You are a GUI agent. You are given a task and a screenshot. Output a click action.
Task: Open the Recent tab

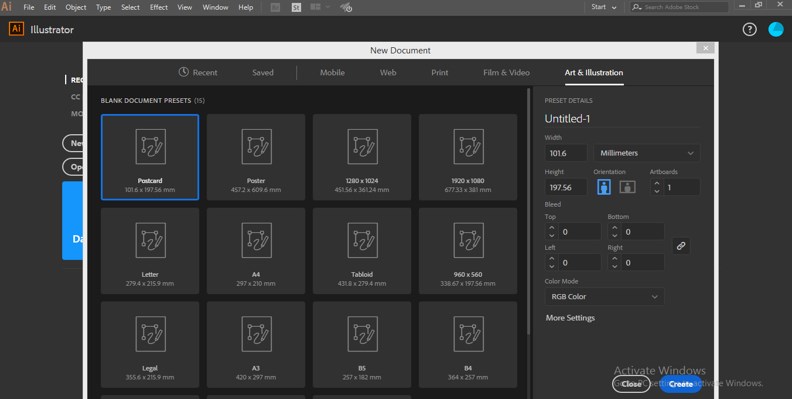(198, 73)
